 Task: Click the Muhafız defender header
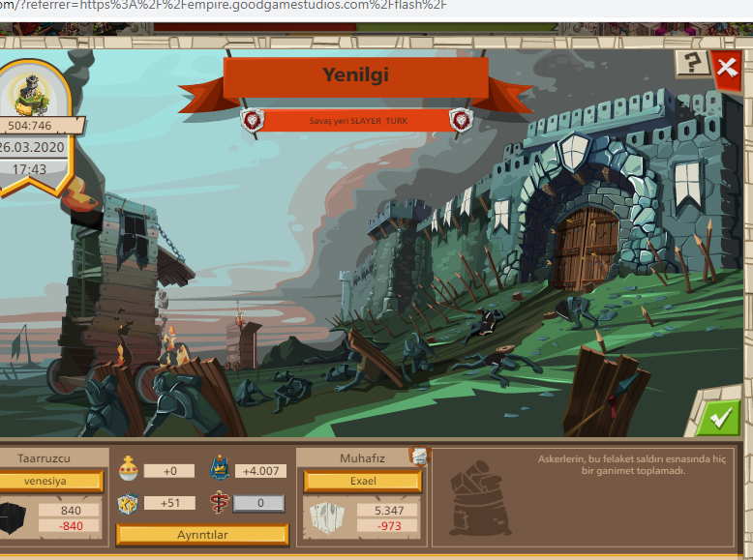[x=362, y=458]
